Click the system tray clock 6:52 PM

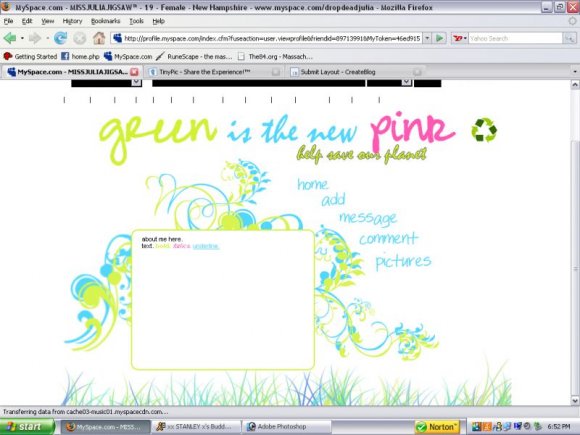coord(559,427)
